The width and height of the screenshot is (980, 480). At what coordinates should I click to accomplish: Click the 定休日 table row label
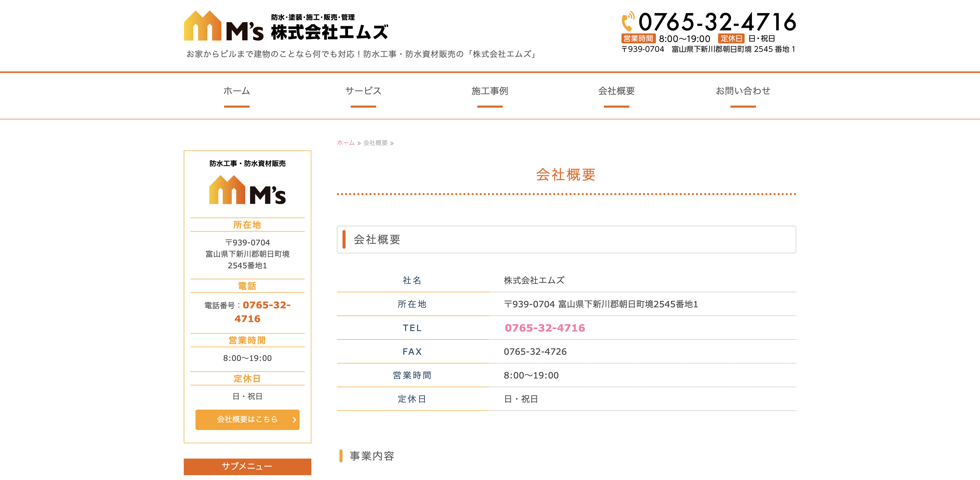pos(412,399)
